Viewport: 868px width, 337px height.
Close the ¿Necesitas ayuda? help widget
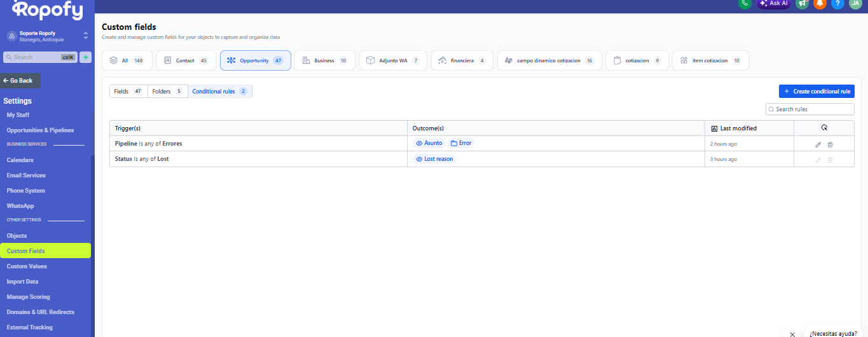792,334
